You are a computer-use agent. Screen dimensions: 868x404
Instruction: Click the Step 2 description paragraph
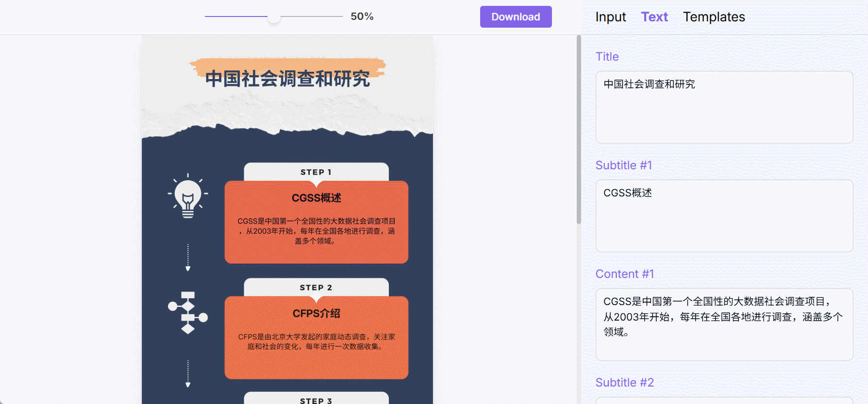(x=317, y=341)
